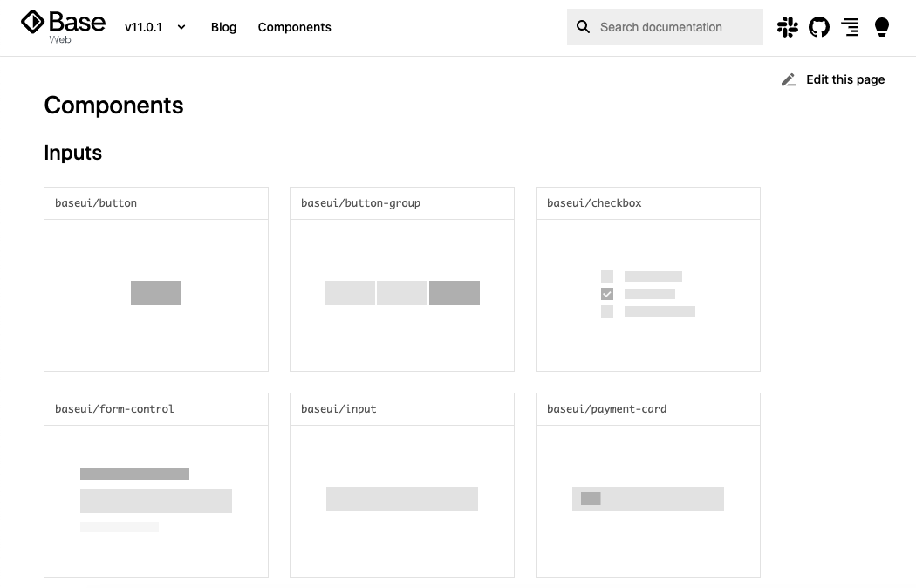This screenshot has height=588, width=916.
Task: Select the baseui/checkbox preview image
Action: [x=647, y=293]
